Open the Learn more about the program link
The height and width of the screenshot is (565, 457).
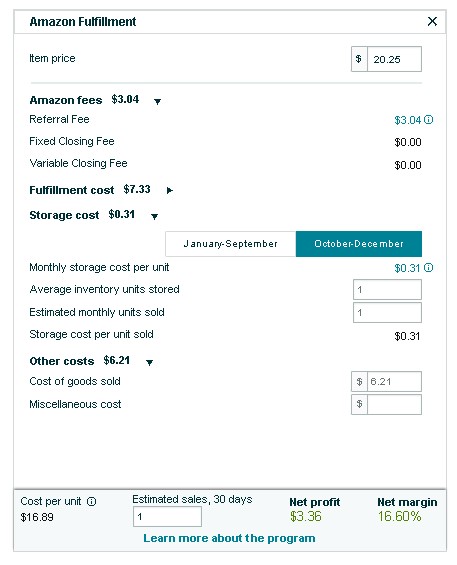(229, 538)
